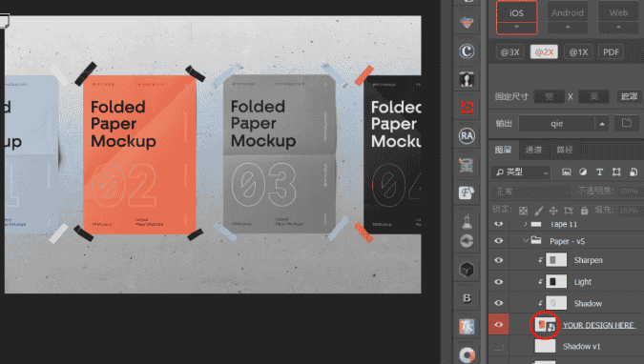Filter layers by pixel image type

[567, 172]
